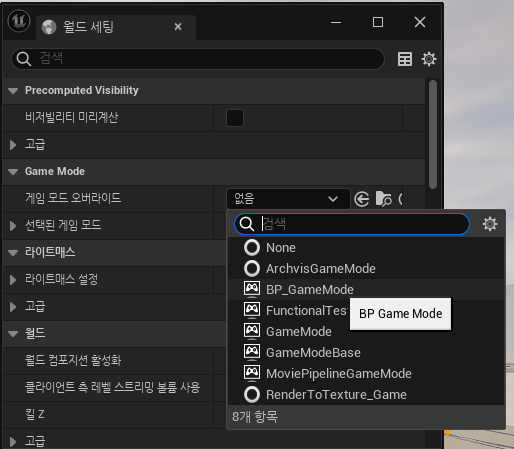
Task: Browse to asset in content browser icon
Action: (383, 199)
